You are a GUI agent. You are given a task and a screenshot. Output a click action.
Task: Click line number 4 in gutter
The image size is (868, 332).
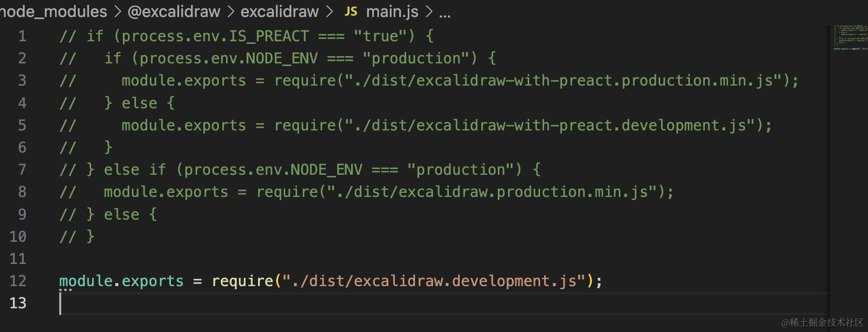pyautogui.click(x=22, y=103)
